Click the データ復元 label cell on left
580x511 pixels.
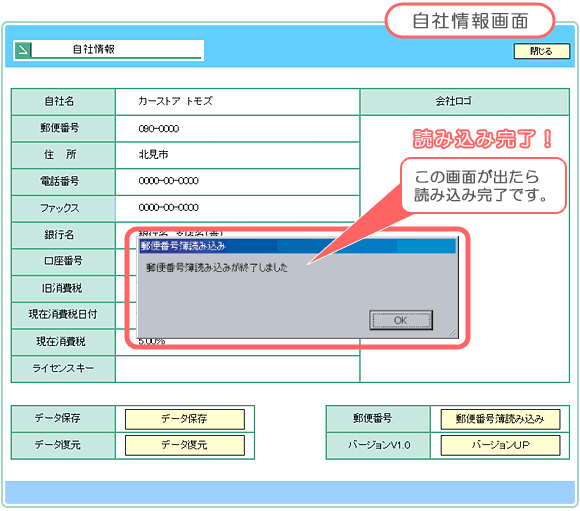tap(63, 445)
